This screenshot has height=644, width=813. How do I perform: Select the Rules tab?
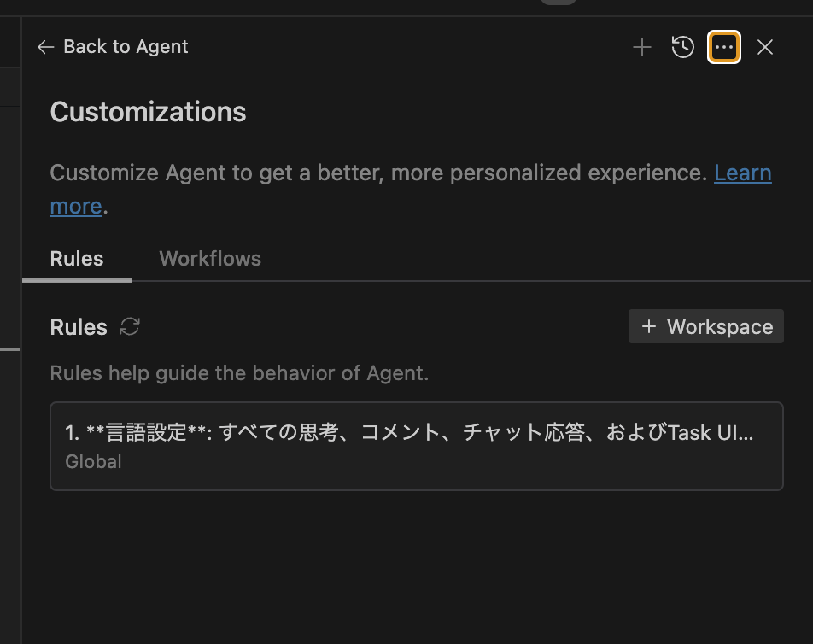pyautogui.click(x=76, y=259)
